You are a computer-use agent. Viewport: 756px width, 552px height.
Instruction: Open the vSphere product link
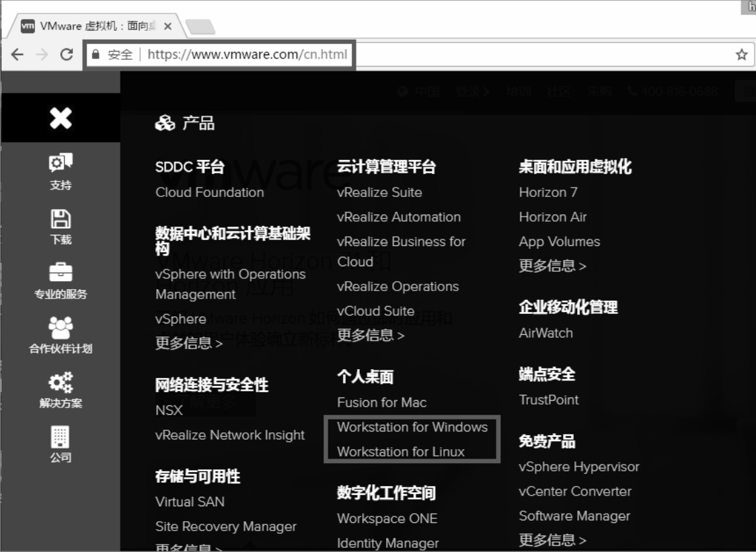pos(181,319)
